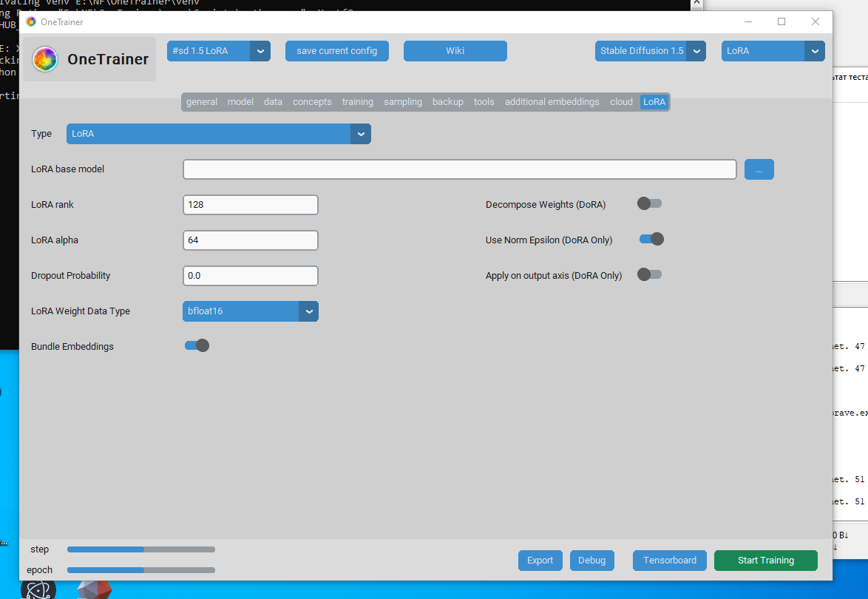Click the 'LoRA Weight Data Type' label
This screenshot has width=868, height=599.
(x=81, y=311)
